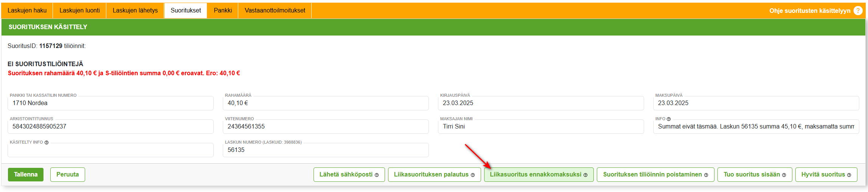
Task: Go to Vastaanottoilmoitukset tab
Action: (275, 11)
